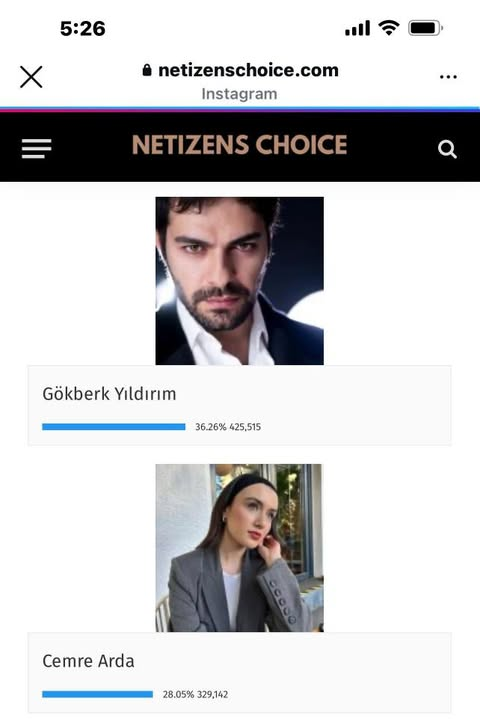Click Gökberk Yıldırım's blue vote progress bar
480x719 pixels.
point(114,427)
